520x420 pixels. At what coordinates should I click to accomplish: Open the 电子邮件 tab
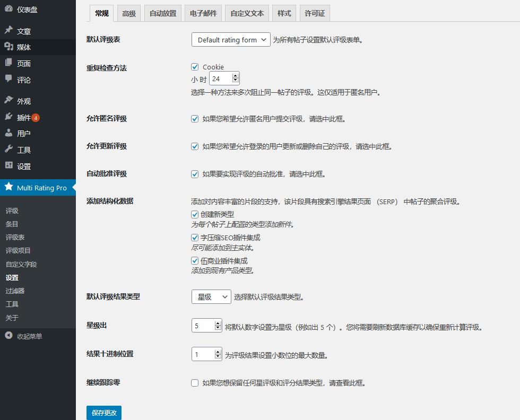point(203,14)
